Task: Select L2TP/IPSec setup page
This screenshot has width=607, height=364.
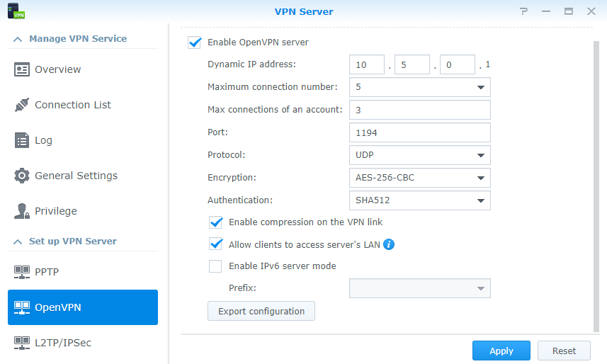Action: (x=83, y=343)
